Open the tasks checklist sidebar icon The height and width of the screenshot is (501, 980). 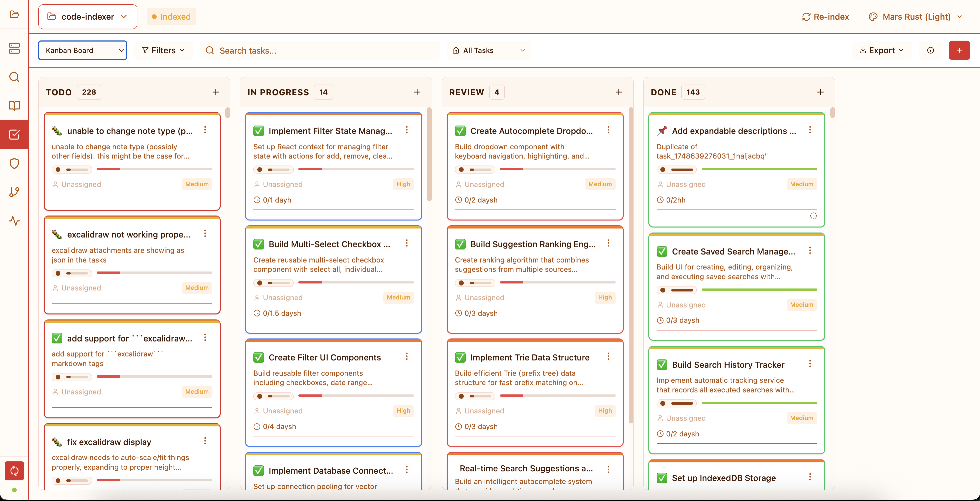coord(14,135)
